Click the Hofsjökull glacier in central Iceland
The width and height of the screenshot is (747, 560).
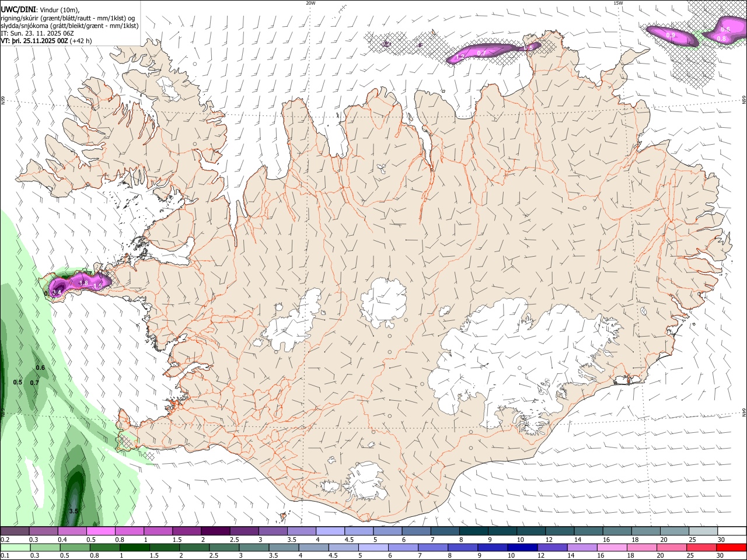coord(383,303)
